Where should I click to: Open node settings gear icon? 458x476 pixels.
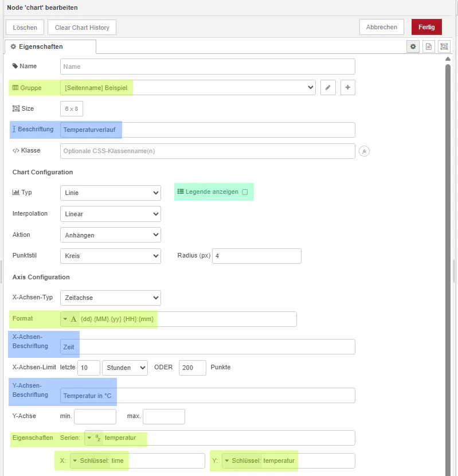413,47
